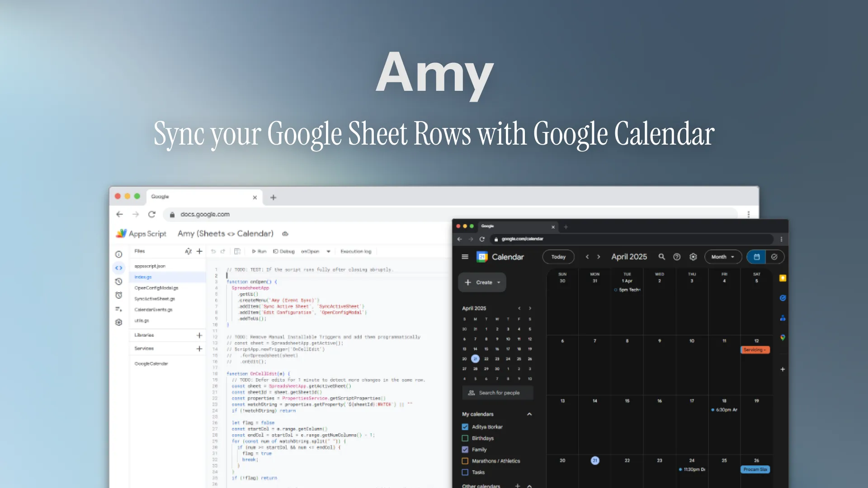Open Executions list icon in Apps Script sidebar

(x=118, y=309)
